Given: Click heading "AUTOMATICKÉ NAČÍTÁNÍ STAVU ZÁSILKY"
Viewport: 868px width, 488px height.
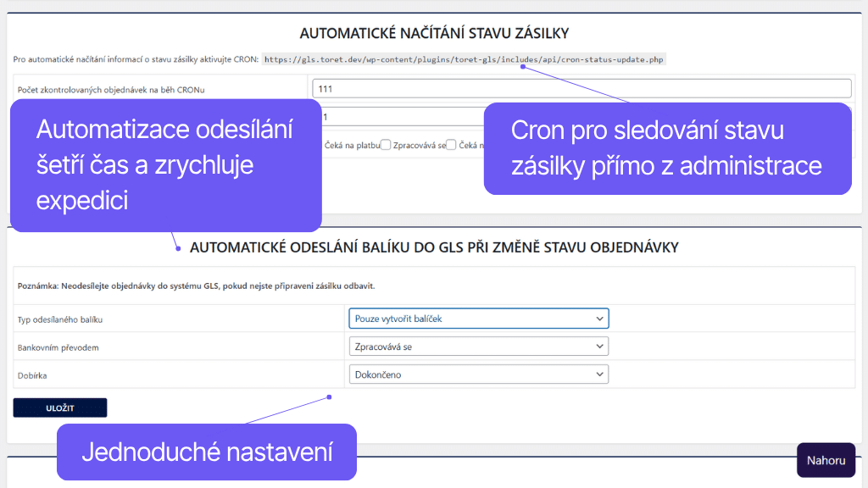Looking at the screenshot, I should 434,32.
